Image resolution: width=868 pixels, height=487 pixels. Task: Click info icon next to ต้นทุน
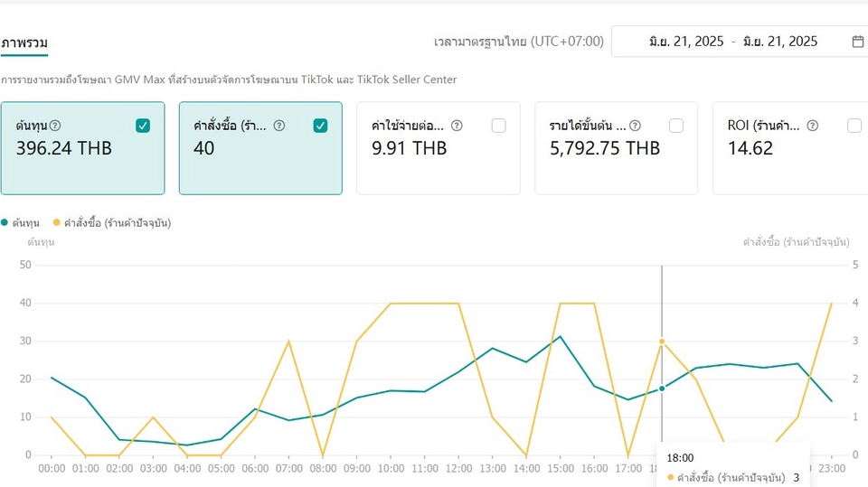pos(55,126)
